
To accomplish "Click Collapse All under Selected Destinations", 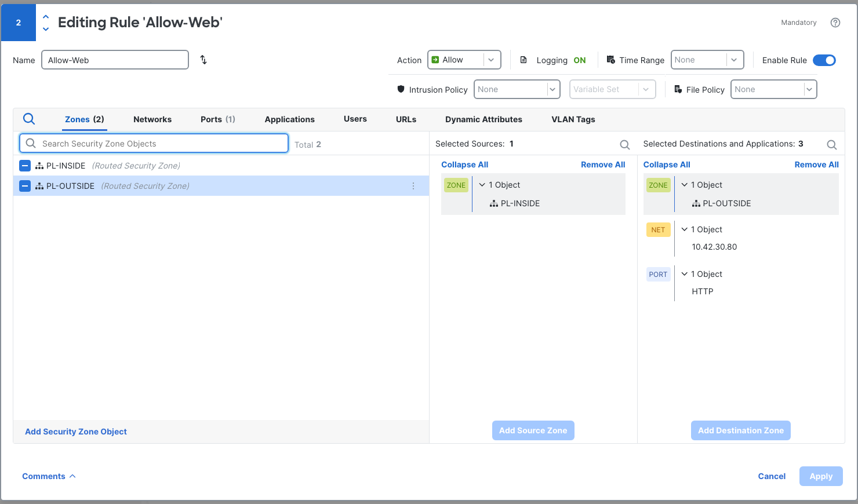I will click(667, 165).
